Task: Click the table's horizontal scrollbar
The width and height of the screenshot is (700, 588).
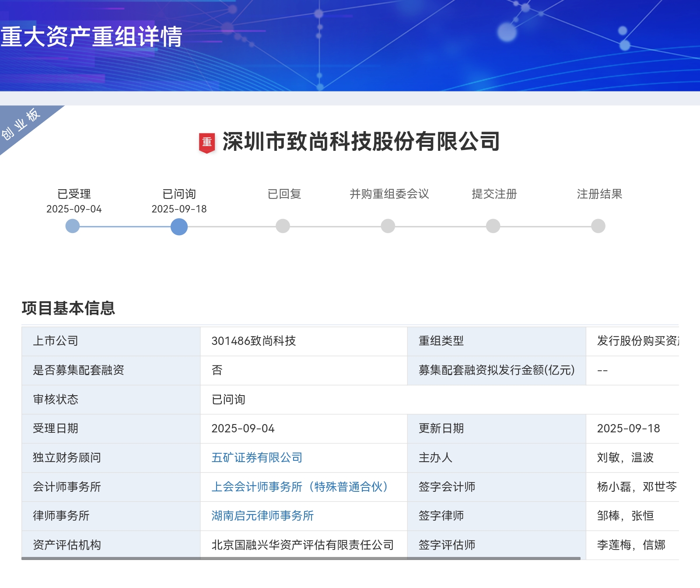Action: (301, 558)
